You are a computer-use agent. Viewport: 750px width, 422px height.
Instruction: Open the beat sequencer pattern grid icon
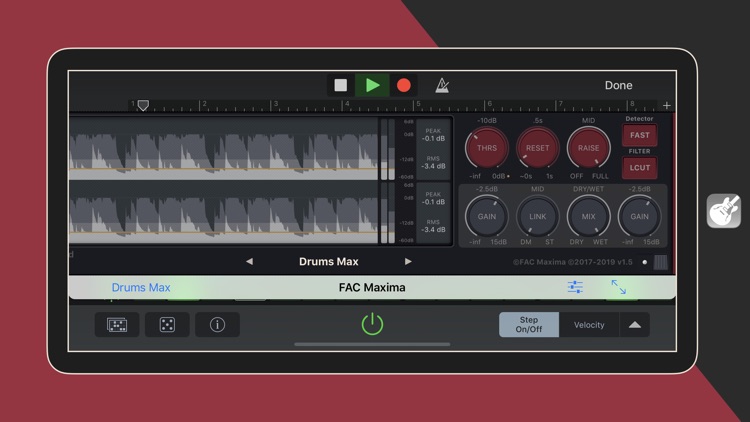click(x=117, y=325)
